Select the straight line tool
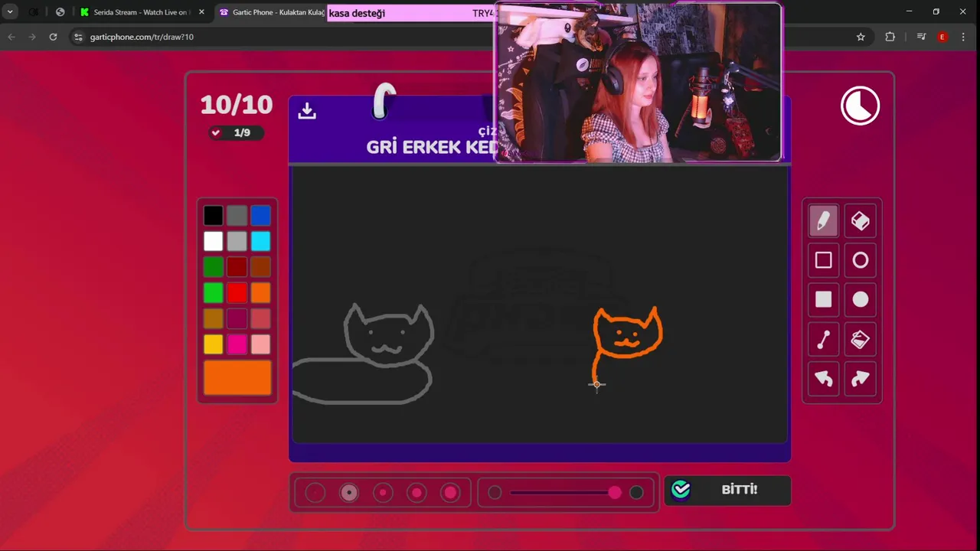 tap(823, 339)
